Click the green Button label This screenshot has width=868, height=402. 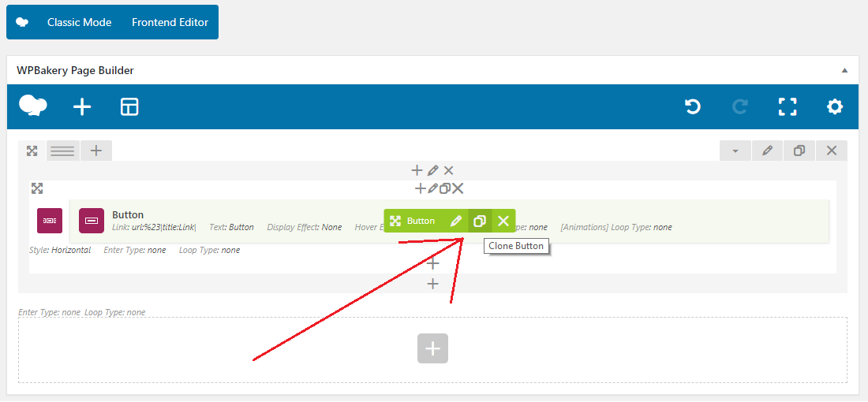coord(421,221)
